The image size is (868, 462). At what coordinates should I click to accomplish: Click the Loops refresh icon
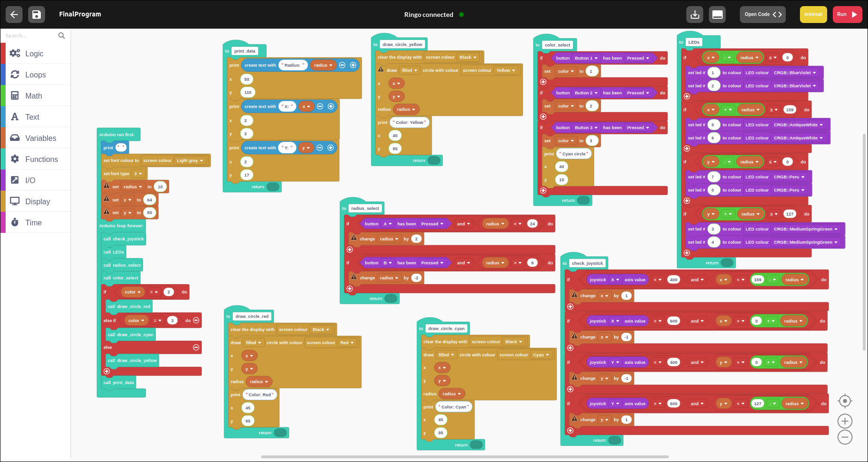click(x=15, y=74)
